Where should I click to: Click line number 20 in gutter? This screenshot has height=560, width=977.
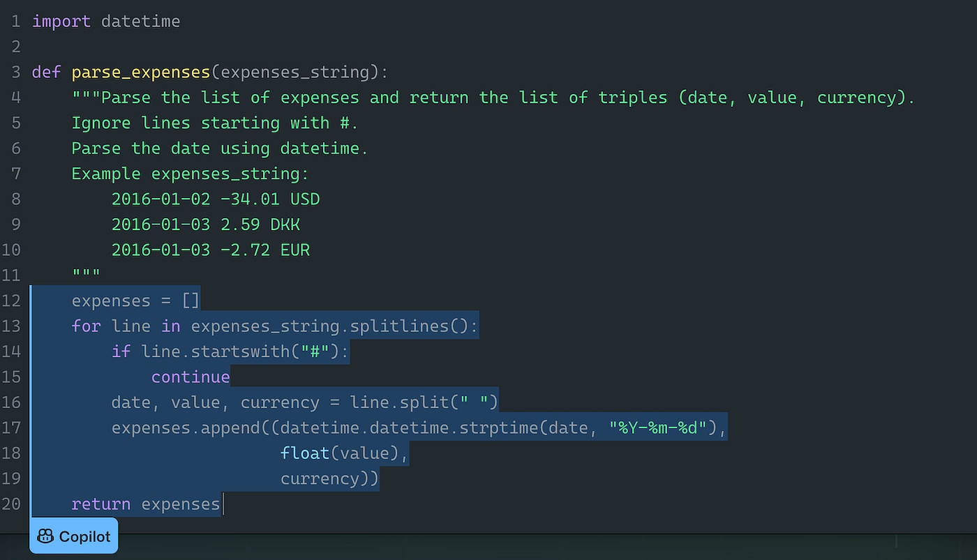pos(11,504)
